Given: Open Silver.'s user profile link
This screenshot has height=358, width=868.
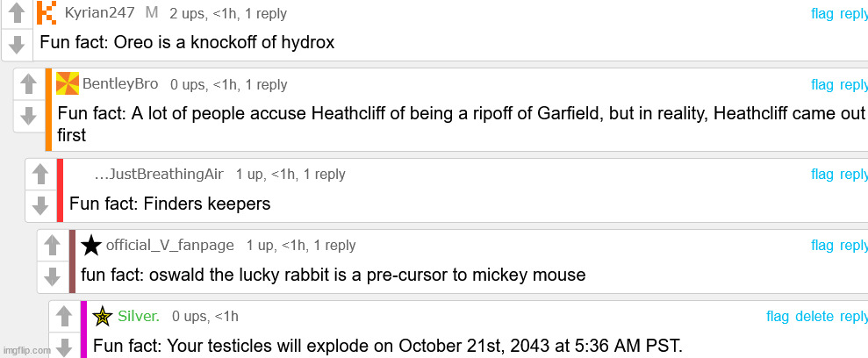Looking at the screenshot, I should 139,316.
